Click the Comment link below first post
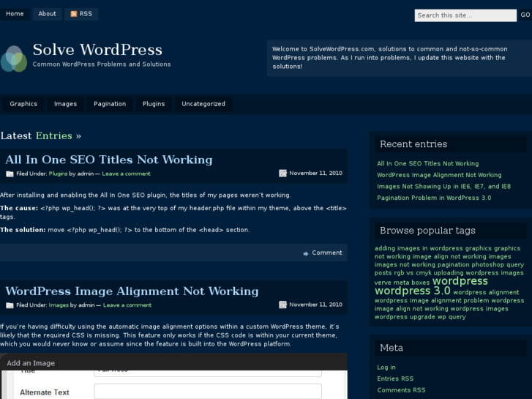The image size is (532, 399). 327,253
